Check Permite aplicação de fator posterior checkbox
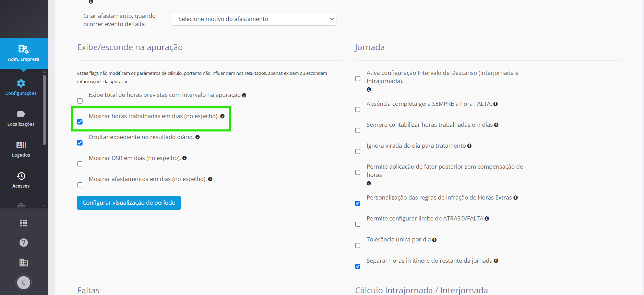644x295 pixels. (358, 172)
